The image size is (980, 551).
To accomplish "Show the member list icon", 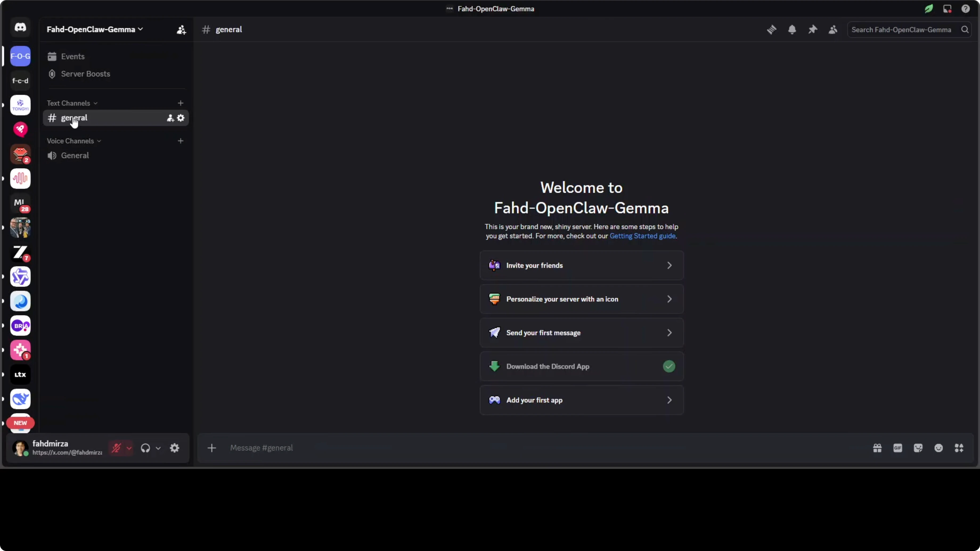I will point(833,30).
